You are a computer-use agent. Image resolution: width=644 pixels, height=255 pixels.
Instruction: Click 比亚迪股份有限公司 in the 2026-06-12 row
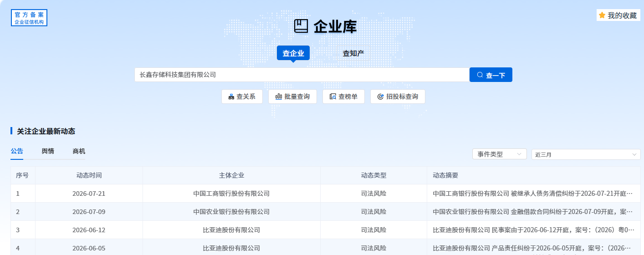pyautogui.click(x=231, y=230)
